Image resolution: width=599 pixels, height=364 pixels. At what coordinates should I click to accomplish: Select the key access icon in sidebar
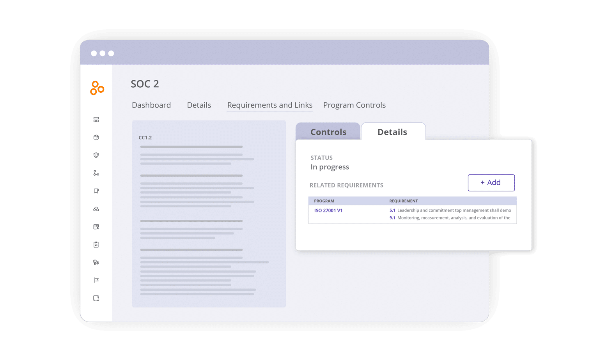pyautogui.click(x=96, y=262)
